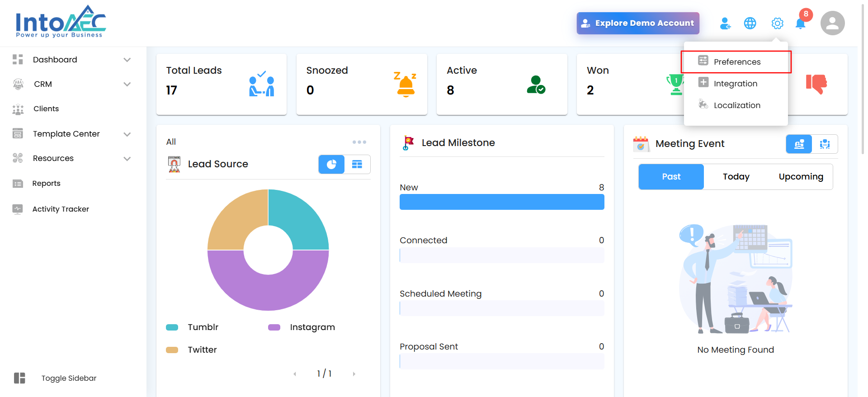Open the globe language icon

(750, 24)
